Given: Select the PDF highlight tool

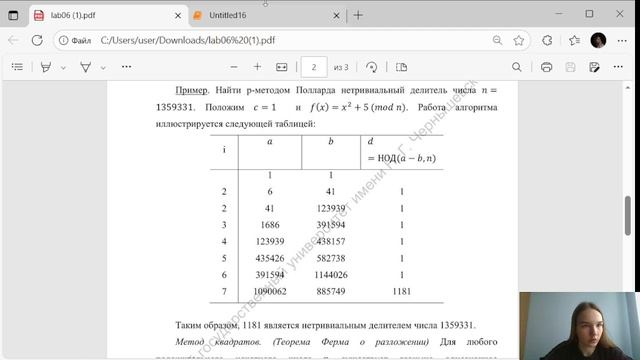Looking at the screenshot, I should pyautogui.click(x=46, y=67).
